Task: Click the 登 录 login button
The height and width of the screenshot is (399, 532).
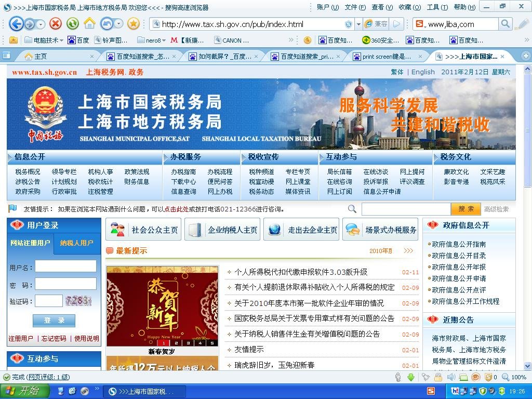Action: click(x=54, y=321)
